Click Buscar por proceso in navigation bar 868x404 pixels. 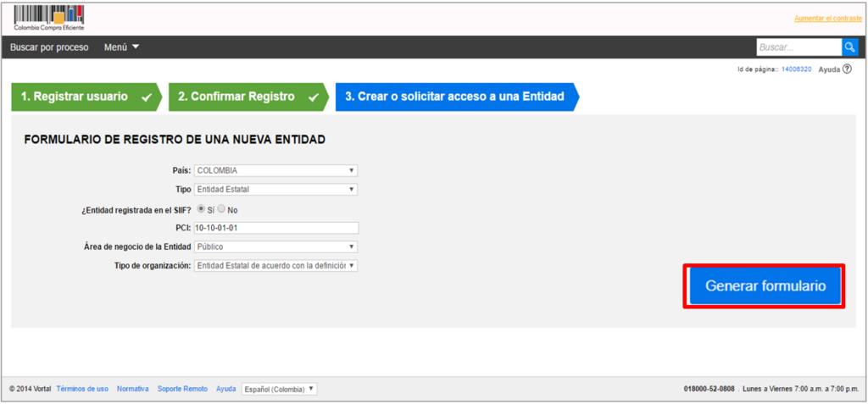[x=49, y=47]
